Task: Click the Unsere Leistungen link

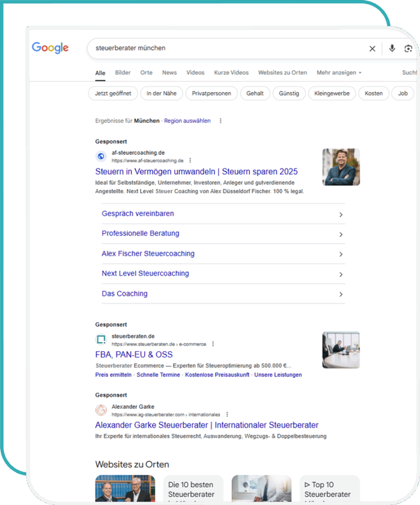Action: tap(278, 375)
